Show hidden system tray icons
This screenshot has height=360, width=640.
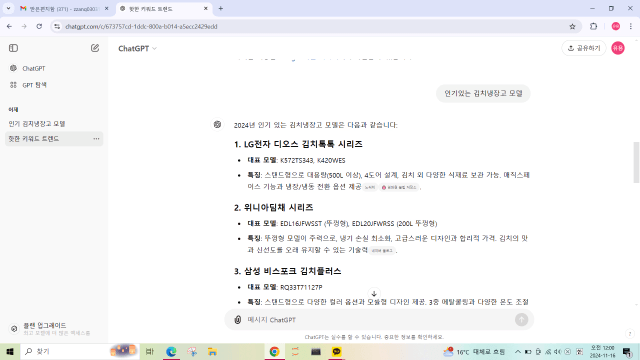pyautogui.click(x=517, y=351)
